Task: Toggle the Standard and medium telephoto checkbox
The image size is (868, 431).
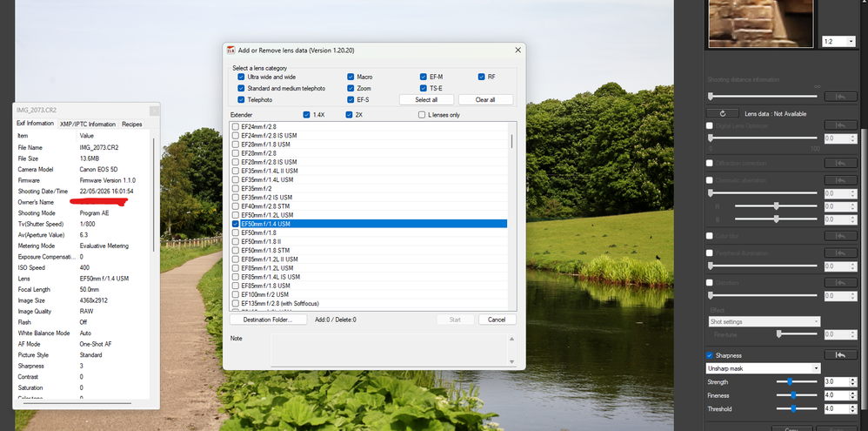Action: coord(241,88)
